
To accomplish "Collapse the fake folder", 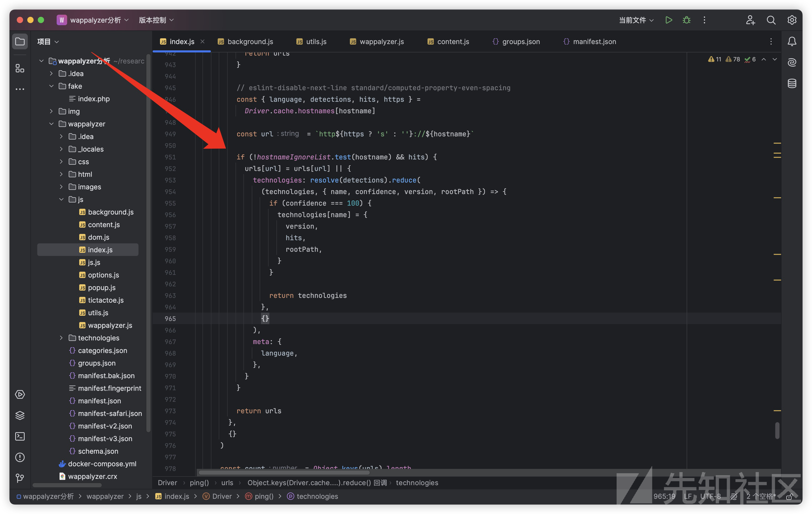I will (x=51, y=86).
